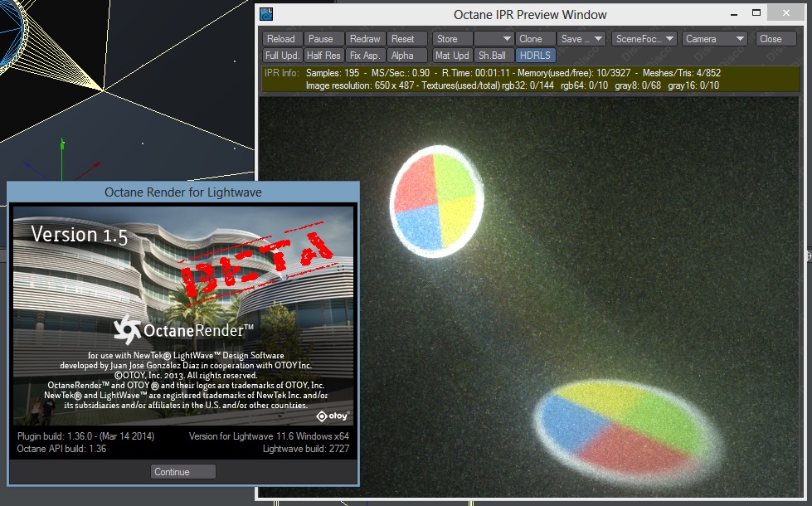The image size is (812, 506).
Task: Toggle the Sh.Ball shader ball
Action: 494,56
